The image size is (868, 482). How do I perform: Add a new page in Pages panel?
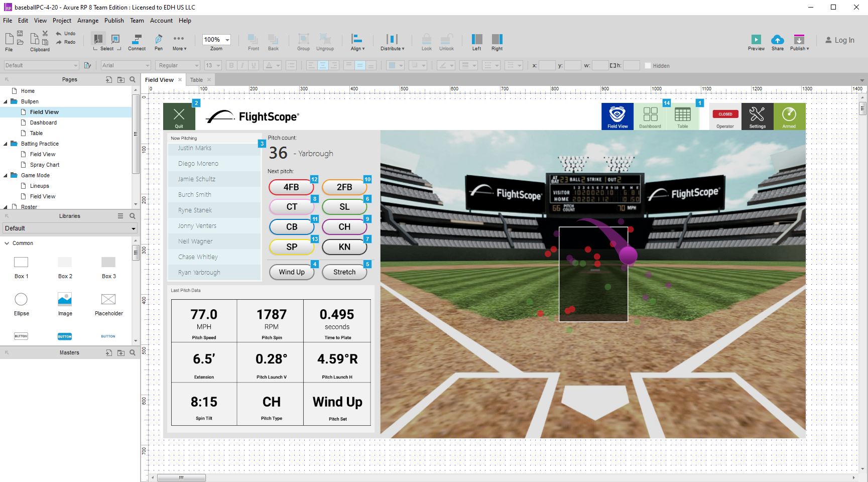click(109, 79)
